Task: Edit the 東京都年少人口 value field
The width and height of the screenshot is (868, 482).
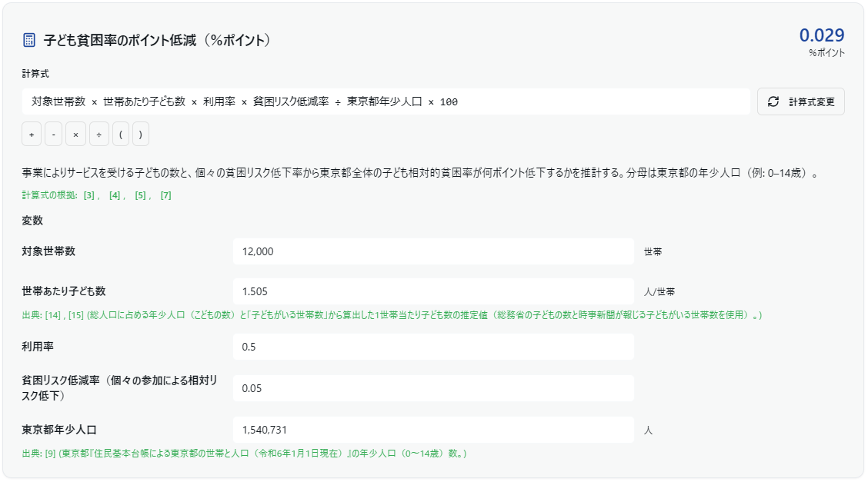Action: pyautogui.click(x=432, y=430)
